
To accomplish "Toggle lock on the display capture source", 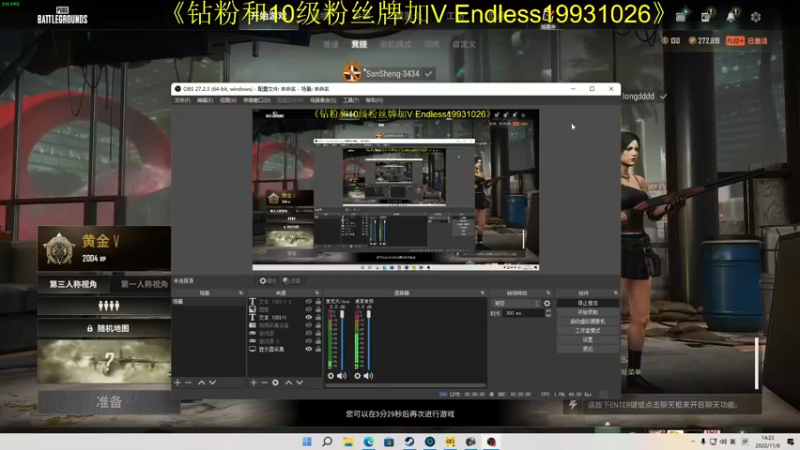I will (x=318, y=349).
